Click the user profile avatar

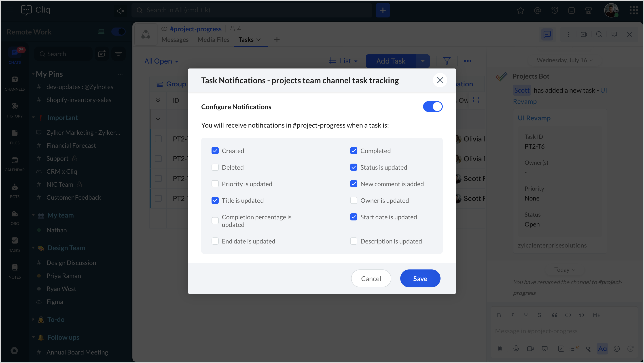pyautogui.click(x=611, y=10)
